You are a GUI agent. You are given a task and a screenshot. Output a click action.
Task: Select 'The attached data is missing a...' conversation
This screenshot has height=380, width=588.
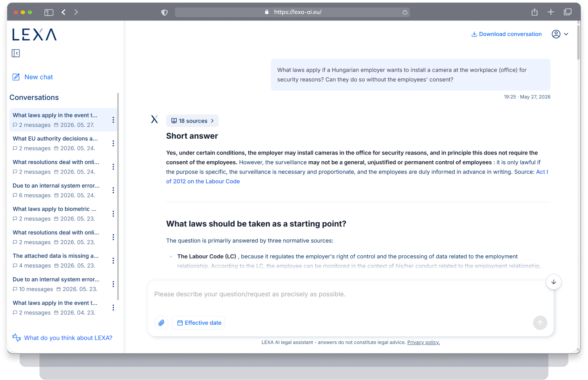click(59, 261)
